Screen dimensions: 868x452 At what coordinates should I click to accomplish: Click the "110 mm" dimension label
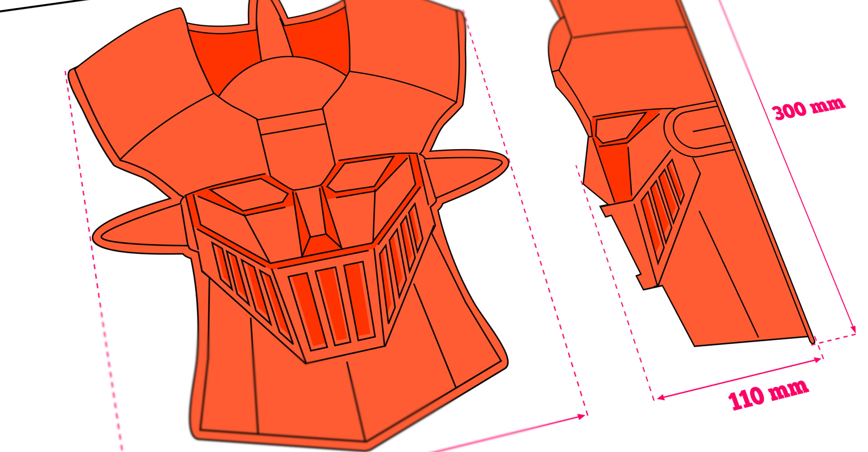(x=768, y=395)
